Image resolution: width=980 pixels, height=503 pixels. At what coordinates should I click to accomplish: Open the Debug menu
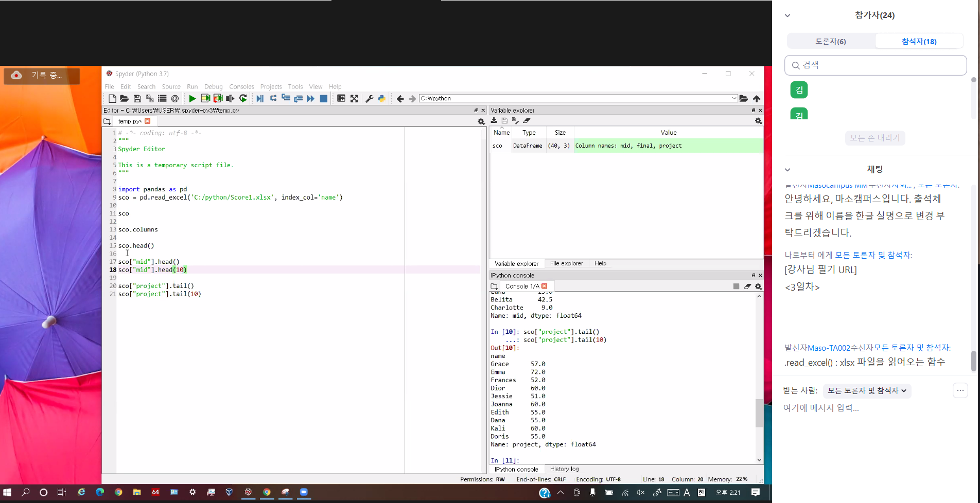213,86
